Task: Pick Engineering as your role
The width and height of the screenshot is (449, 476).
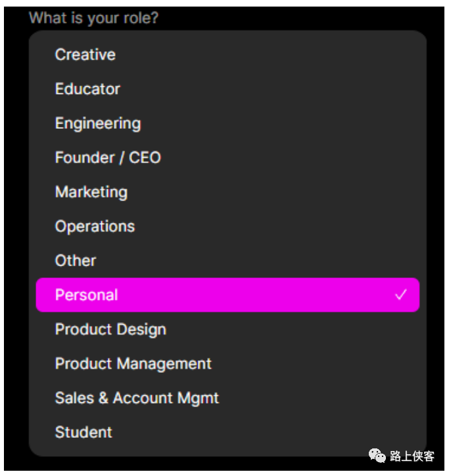Action: pyautogui.click(x=98, y=124)
